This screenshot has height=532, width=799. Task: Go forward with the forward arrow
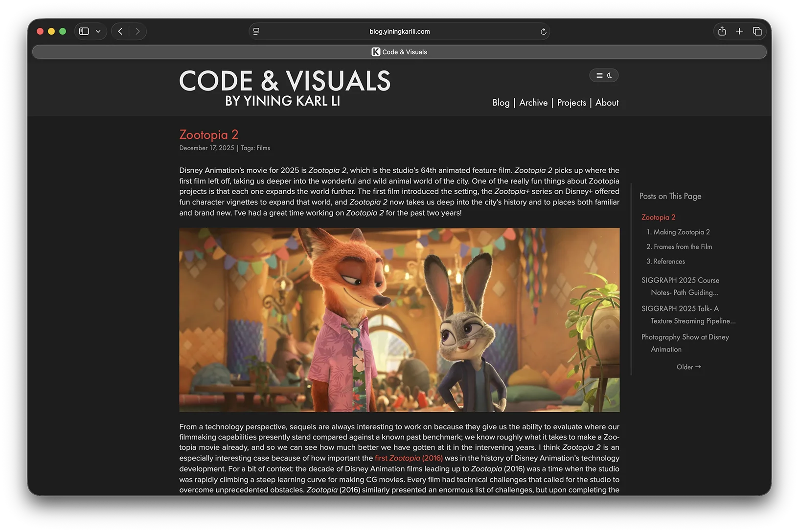click(x=137, y=31)
